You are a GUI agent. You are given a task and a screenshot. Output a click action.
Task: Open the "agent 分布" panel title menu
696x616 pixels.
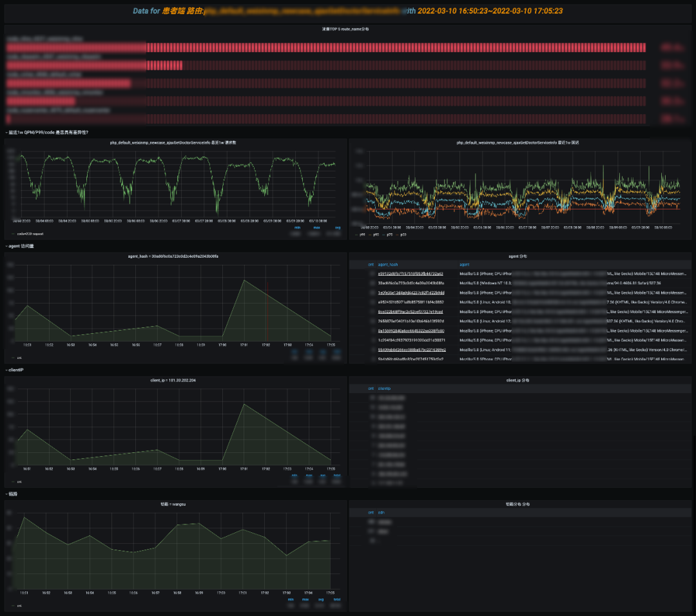point(518,256)
